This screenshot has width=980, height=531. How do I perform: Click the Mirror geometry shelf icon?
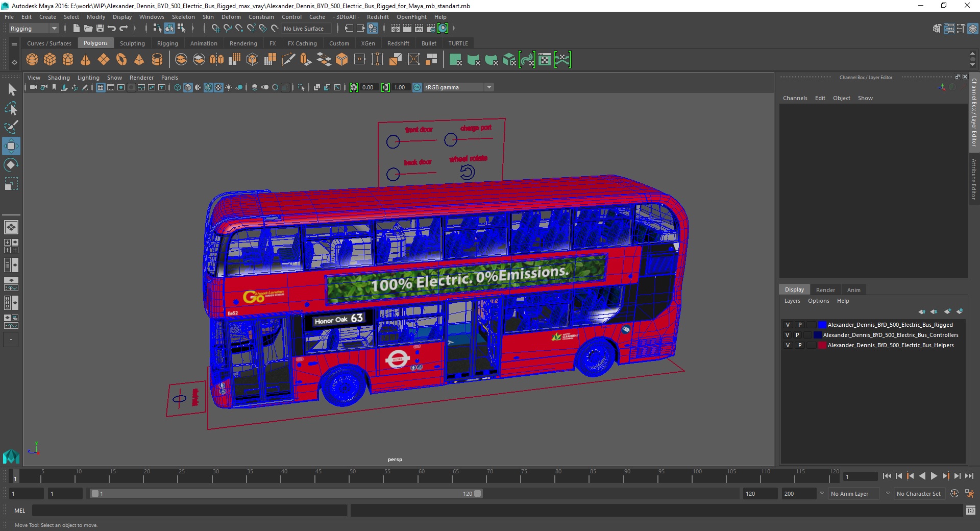(x=217, y=60)
